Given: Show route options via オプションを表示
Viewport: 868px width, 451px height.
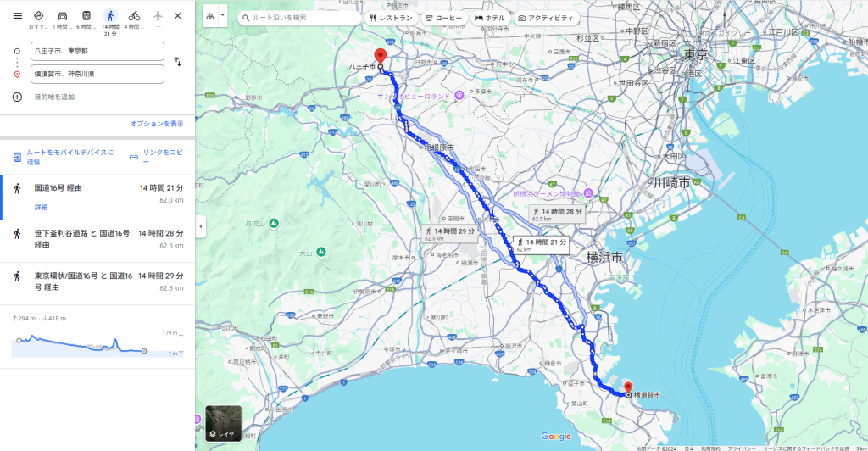Looking at the screenshot, I should point(157,124).
